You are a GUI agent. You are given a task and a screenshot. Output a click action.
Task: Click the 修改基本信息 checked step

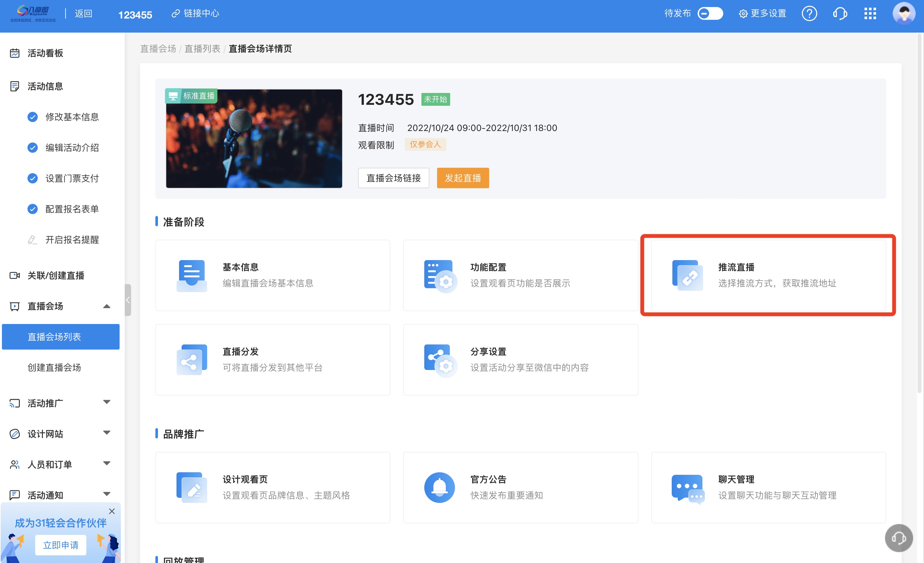point(72,117)
